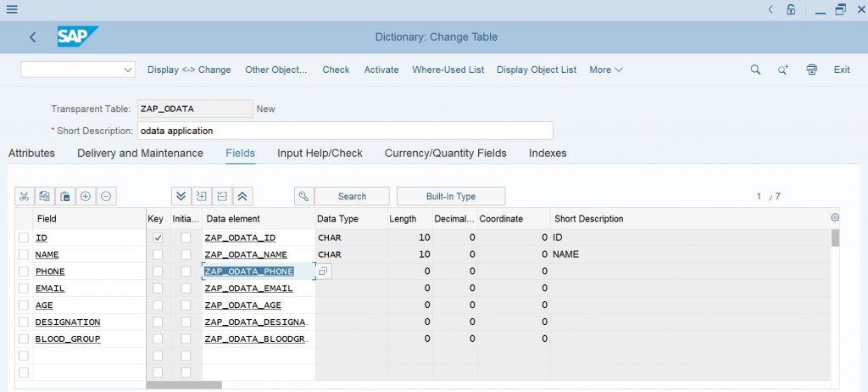
Task: Click the Search button above table
Action: click(x=352, y=196)
